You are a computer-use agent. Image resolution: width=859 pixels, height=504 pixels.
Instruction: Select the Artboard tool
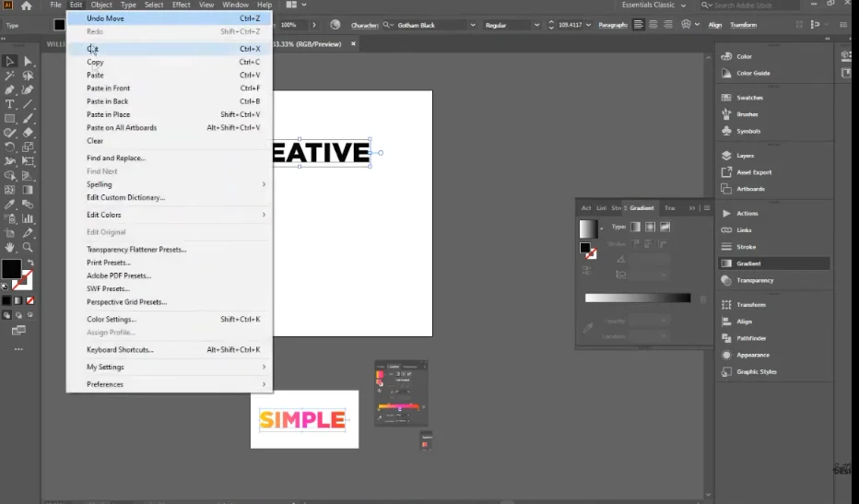click(9, 233)
